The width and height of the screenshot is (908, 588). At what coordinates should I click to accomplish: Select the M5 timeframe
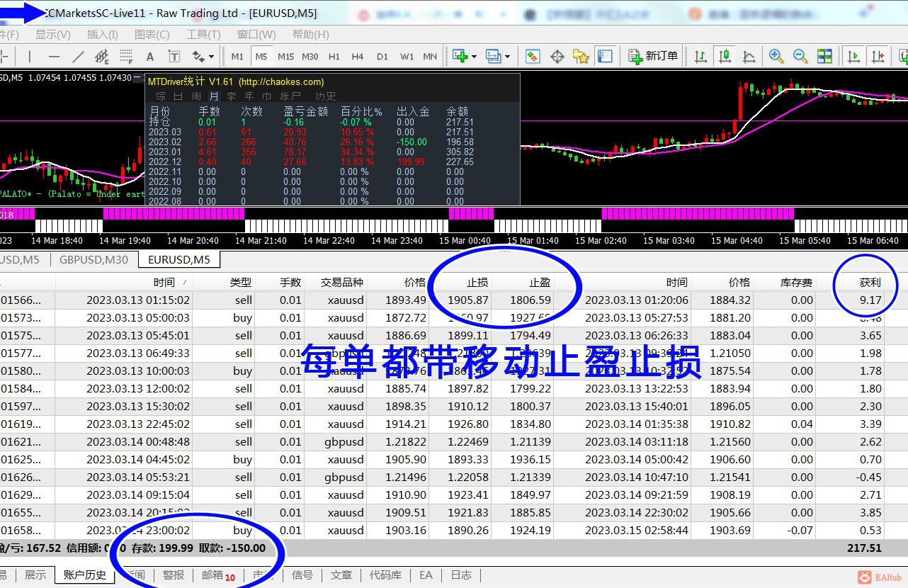[x=261, y=57]
